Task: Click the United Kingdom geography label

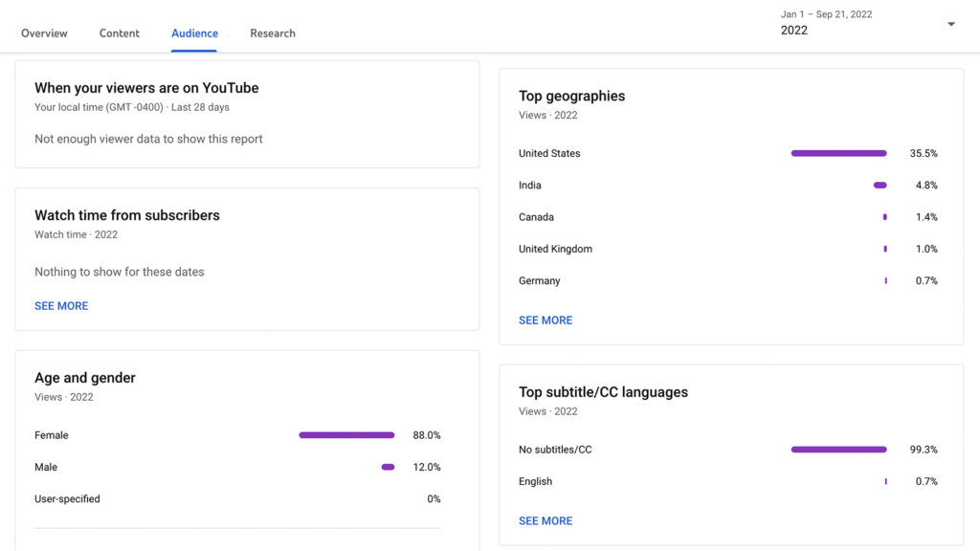Action: (x=553, y=249)
